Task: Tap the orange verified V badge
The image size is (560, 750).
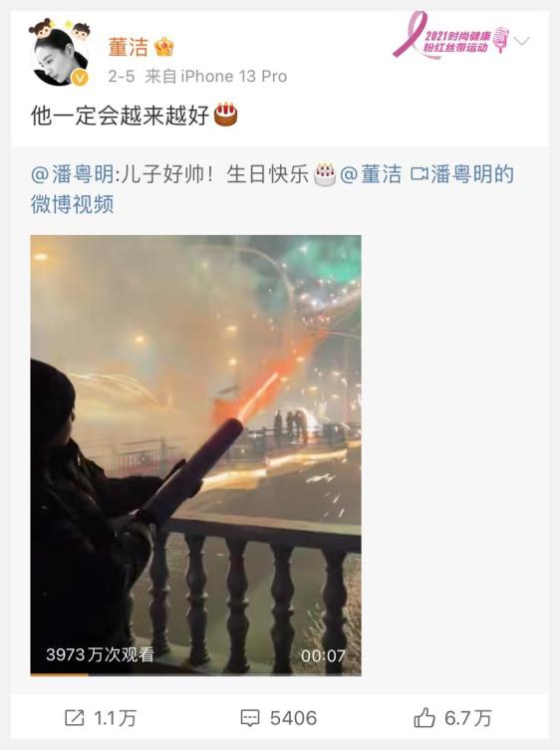Action: point(80,78)
